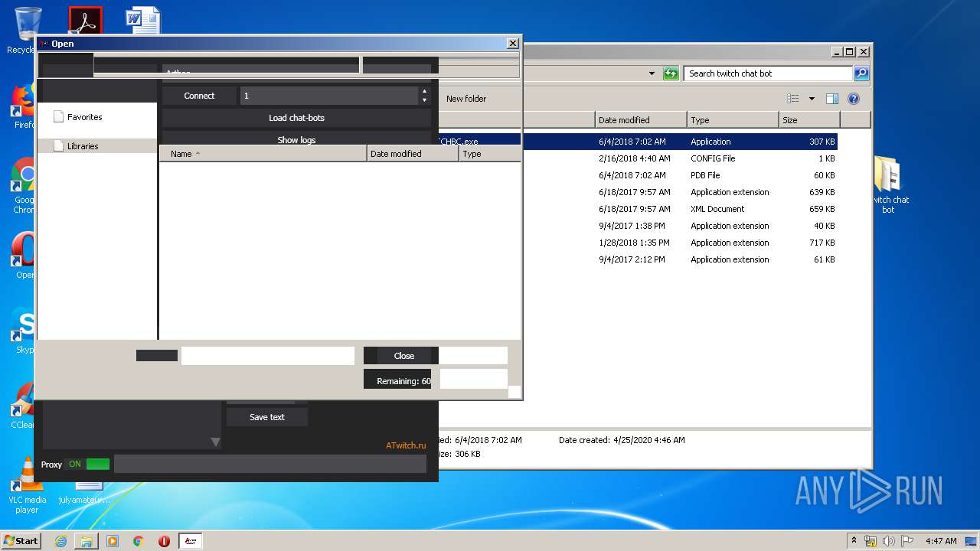Select Libraries in the Open dialog tree
This screenshot has width=980, height=551.
coord(82,146)
